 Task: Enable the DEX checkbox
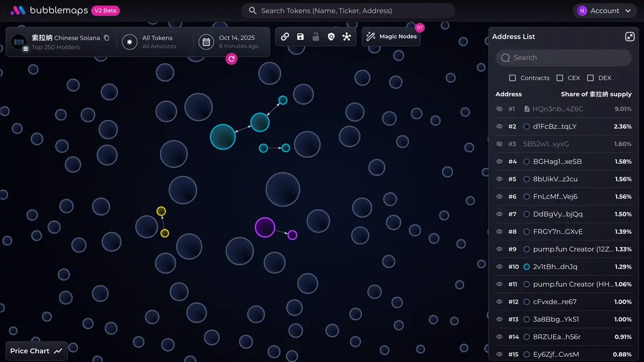tap(590, 78)
